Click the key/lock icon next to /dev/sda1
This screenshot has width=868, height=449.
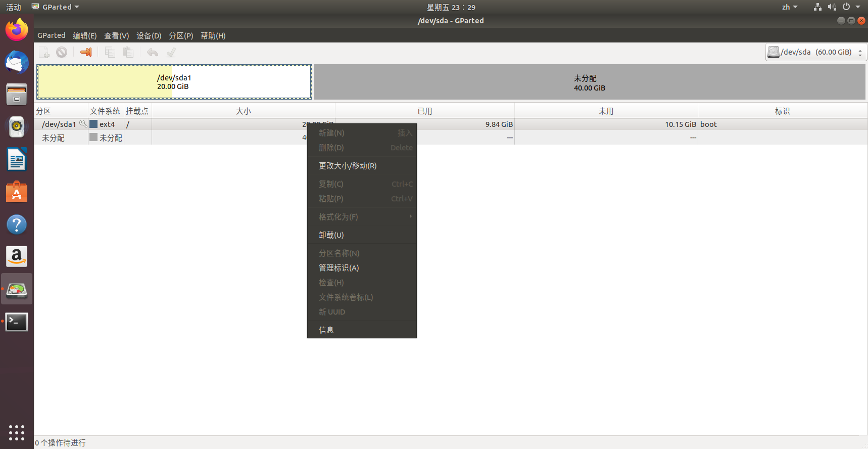pyautogui.click(x=83, y=124)
